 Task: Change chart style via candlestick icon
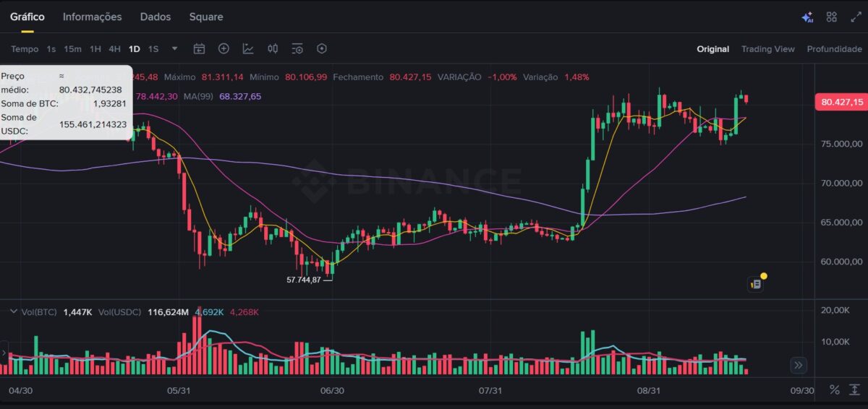point(273,49)
